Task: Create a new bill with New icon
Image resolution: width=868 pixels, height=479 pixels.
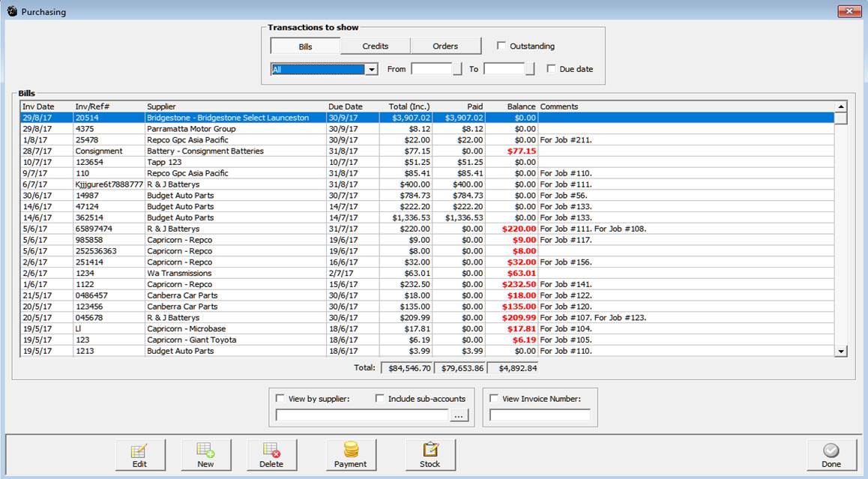Action: click(x=205, y=455)
